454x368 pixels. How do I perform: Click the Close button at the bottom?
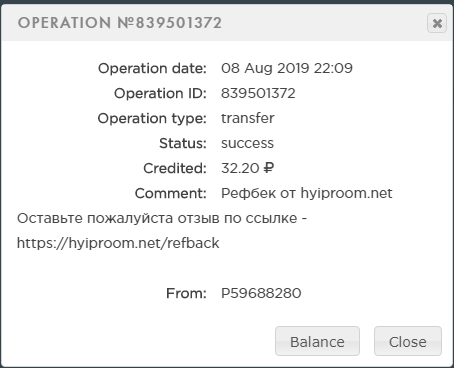click(408, 341)
